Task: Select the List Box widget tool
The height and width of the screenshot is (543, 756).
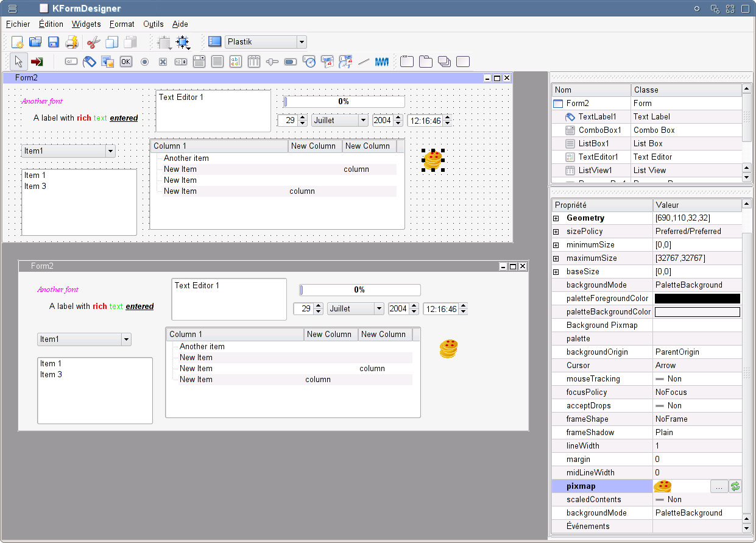Action: pyautogui.click(x=217, y=62)
